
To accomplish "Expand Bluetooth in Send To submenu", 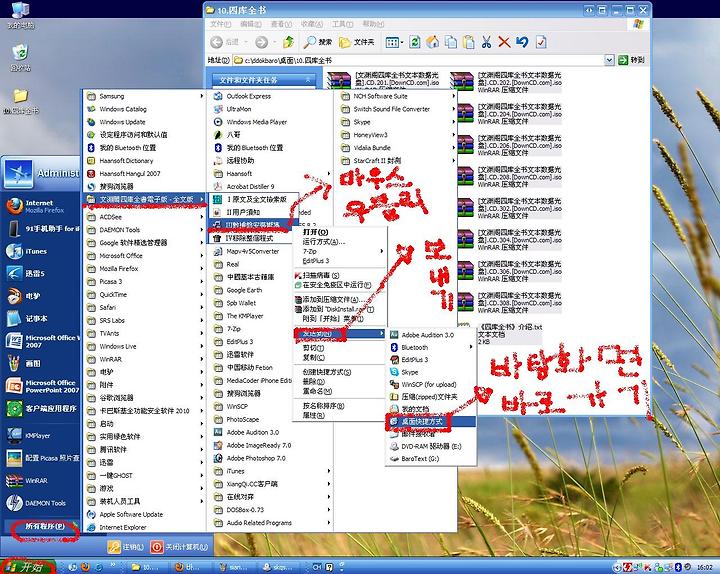I will pos(431,347).
